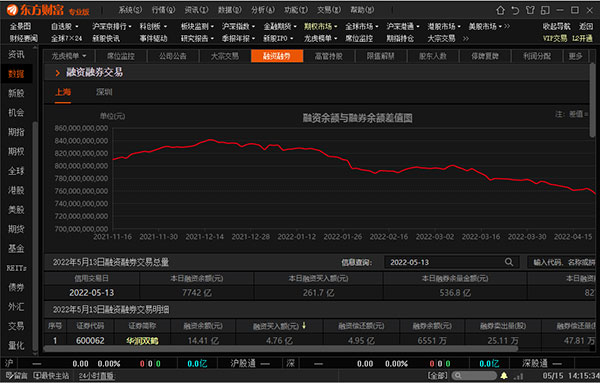The width and height of the screenshot is (600, 383).
Task: Click the 沪股通 entry in the index bar
Action: coord(243,363)
